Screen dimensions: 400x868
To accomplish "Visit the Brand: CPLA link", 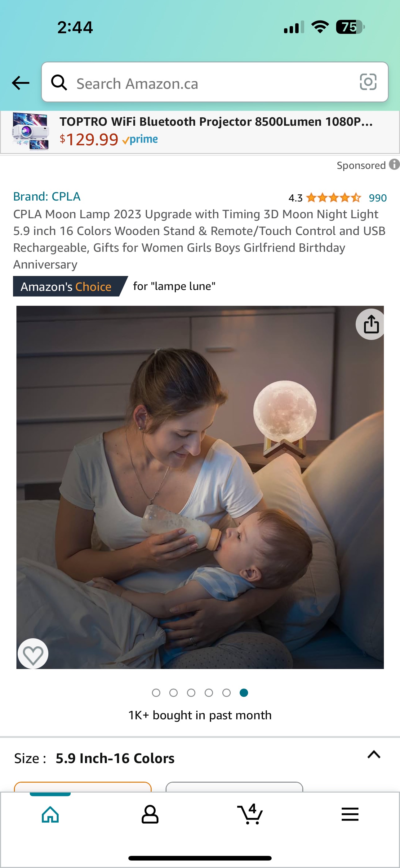I will click(x=47, y=197).
